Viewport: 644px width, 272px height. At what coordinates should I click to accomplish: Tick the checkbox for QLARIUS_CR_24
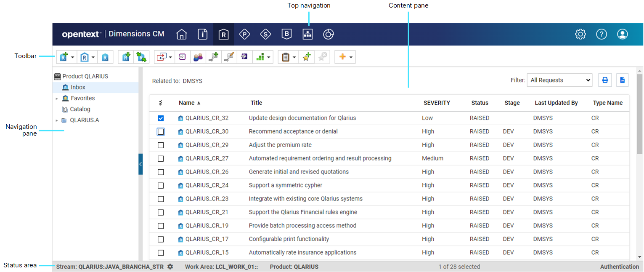point(161,186)
